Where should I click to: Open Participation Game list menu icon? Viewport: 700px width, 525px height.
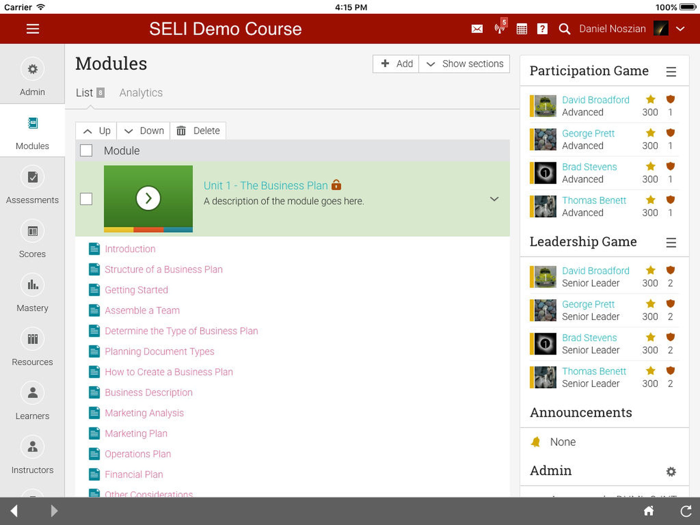click(x=671, y=71)
